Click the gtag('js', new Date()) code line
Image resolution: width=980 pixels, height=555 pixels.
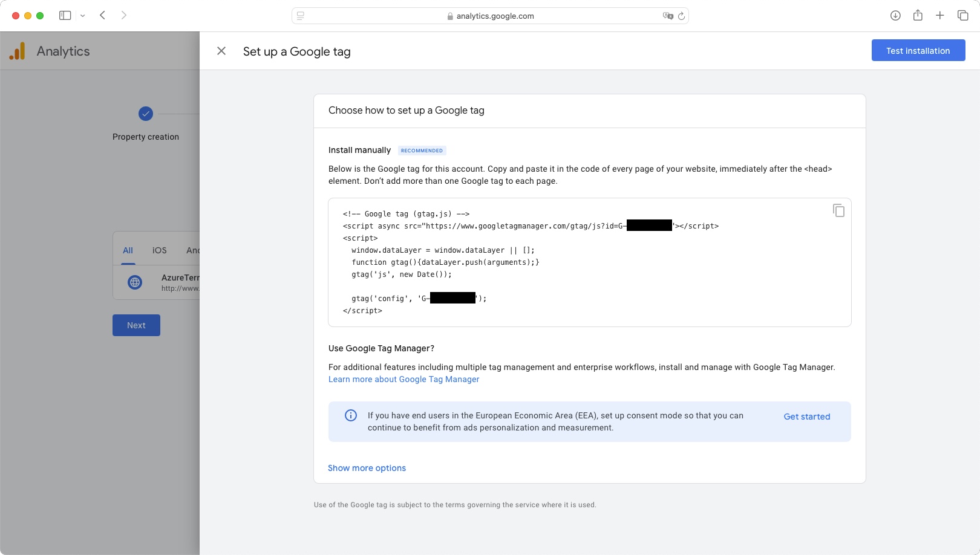[x=402, y=274]
